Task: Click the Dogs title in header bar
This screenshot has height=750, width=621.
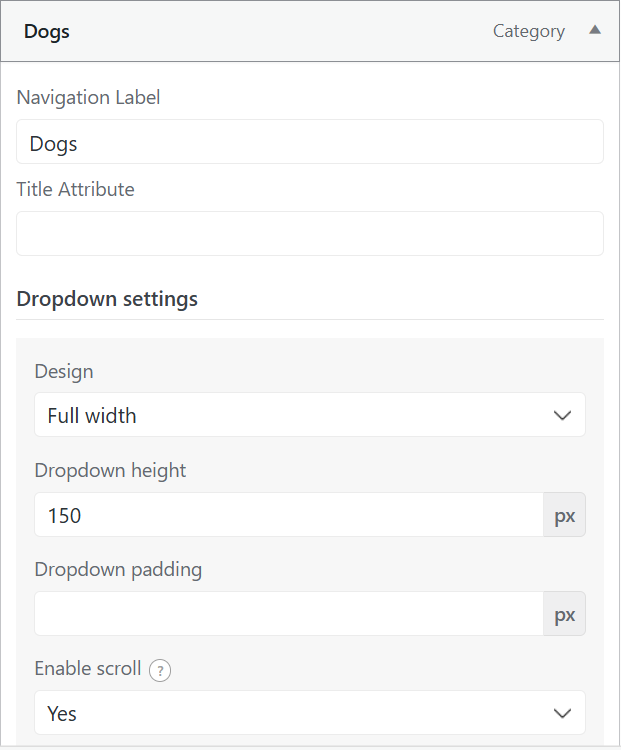Action: coord(47,32)
